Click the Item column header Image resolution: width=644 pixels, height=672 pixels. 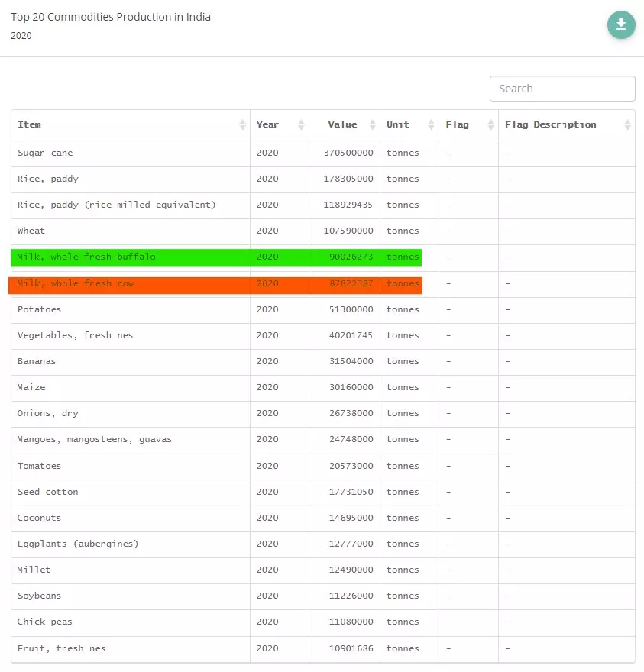click(x=131, y=125)
